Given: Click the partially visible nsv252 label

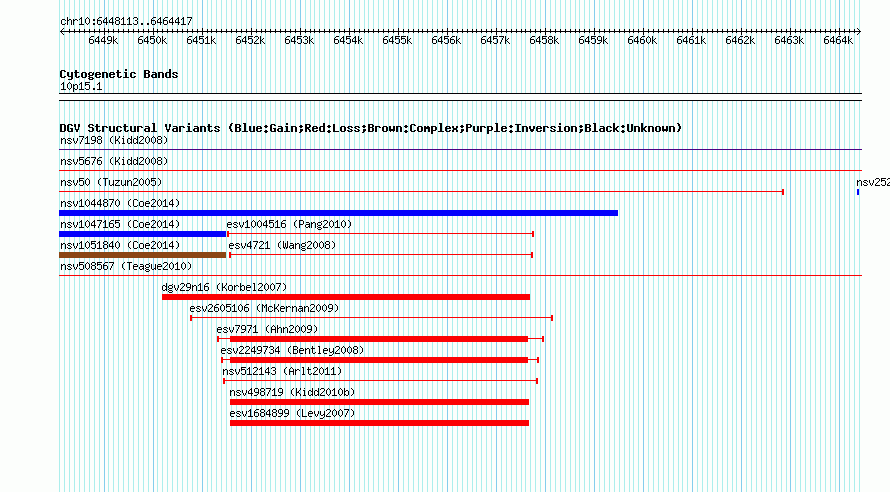Looking at the screenshot, I should click(x=873, y=182).
